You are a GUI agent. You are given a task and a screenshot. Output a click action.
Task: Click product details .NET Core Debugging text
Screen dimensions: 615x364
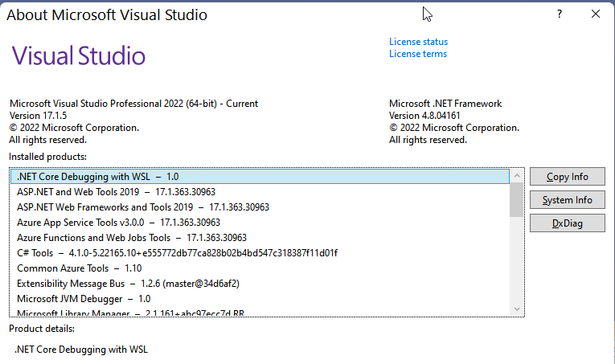pos(81,350)
